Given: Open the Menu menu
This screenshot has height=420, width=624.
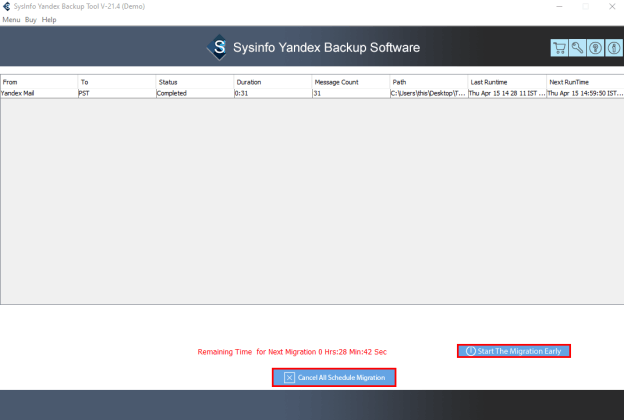Looking at the screenshot, I should (11, 20).
